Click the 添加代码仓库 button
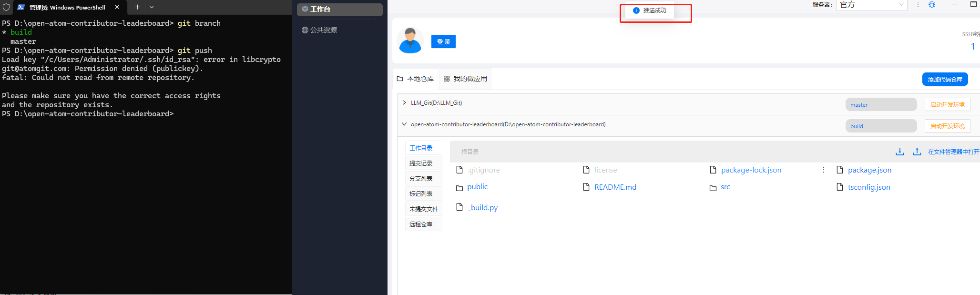Viewport: 980px width, 295px height. 945,79
